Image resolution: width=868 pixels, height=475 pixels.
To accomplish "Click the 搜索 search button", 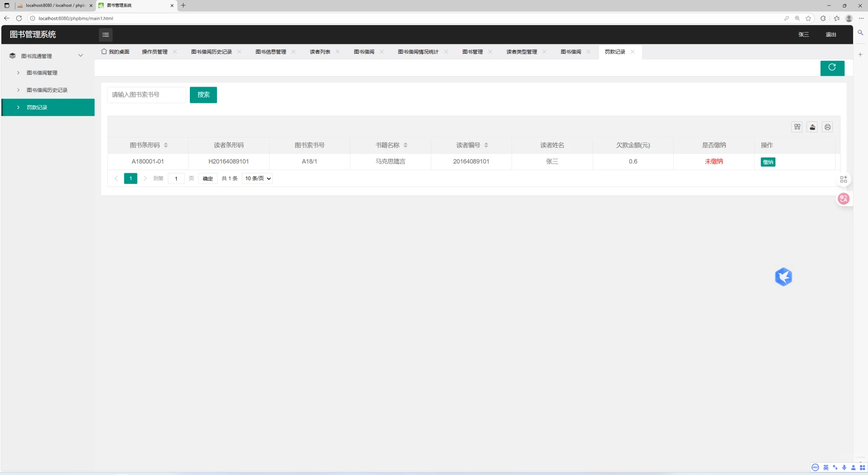I will (x=203, y=95).
